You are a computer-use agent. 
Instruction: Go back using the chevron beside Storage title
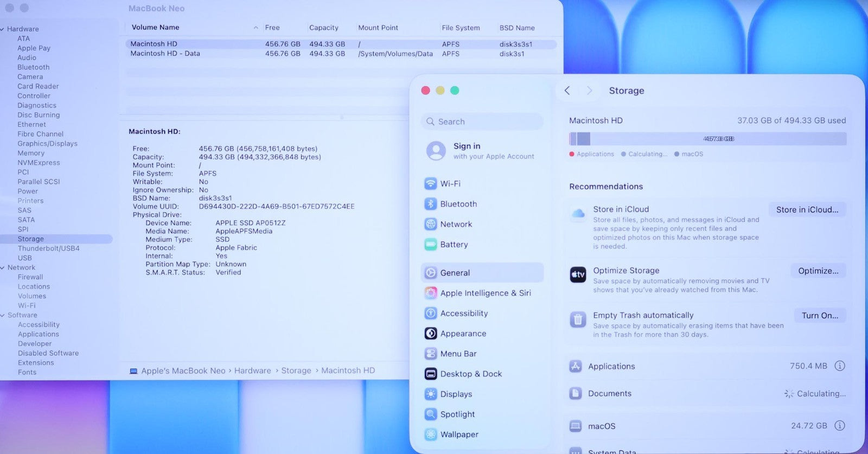coord(567,91)
